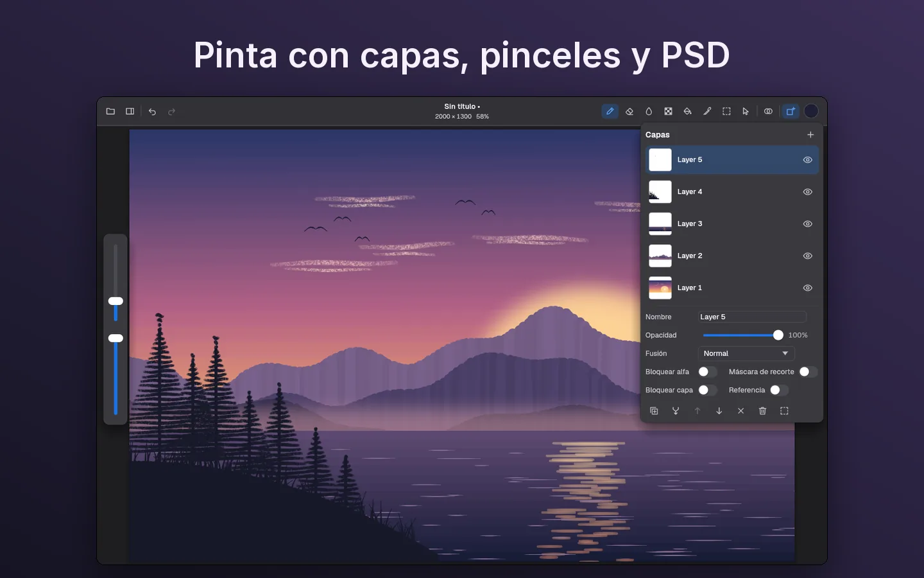Viewport: 924px width, 578px height.
Task: Enable the Bloquear alfa switch
Action: [x=708, y=372]
